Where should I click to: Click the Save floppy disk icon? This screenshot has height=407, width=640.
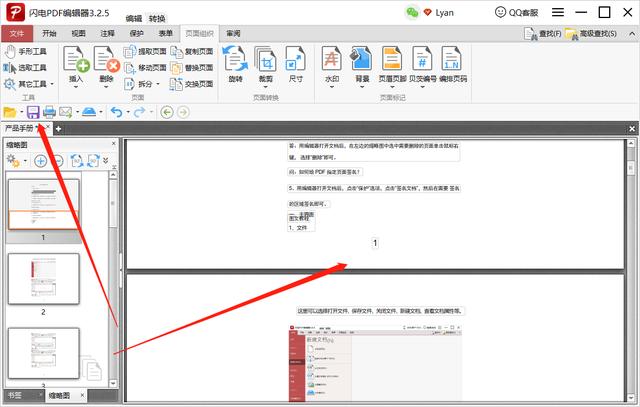(x=33, y=112)
